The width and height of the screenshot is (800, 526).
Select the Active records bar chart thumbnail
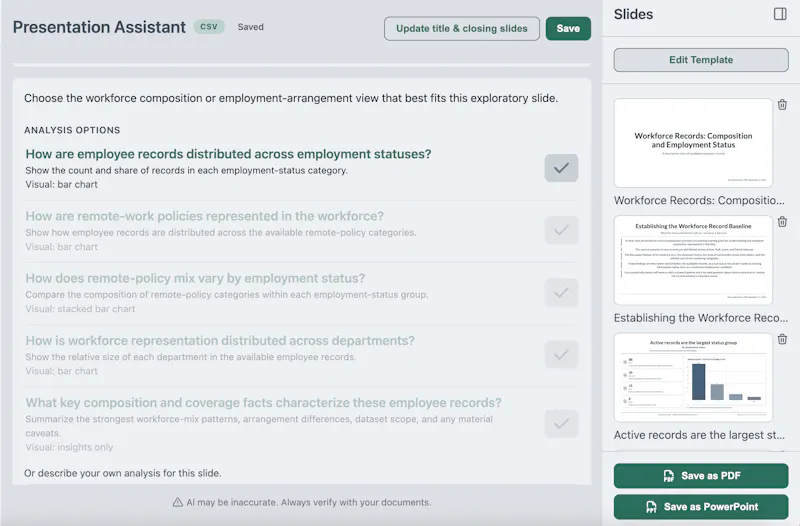tap(693, 377)
